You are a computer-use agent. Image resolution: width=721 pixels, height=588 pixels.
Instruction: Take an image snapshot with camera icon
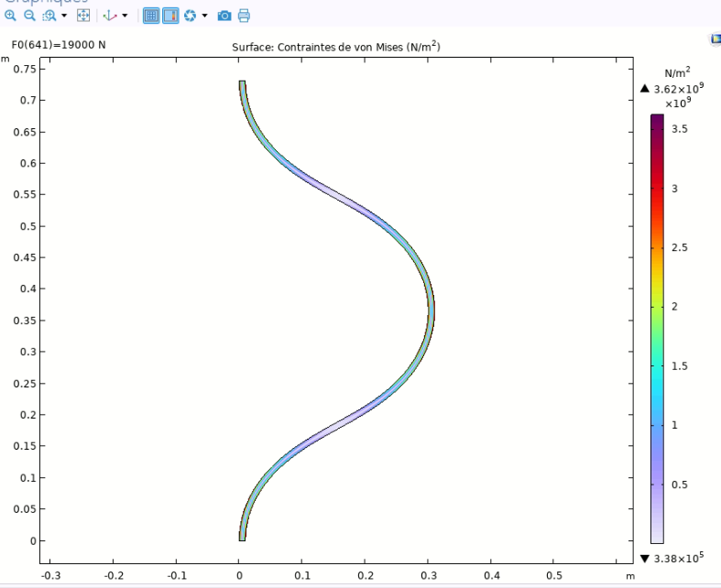point(224,16)
